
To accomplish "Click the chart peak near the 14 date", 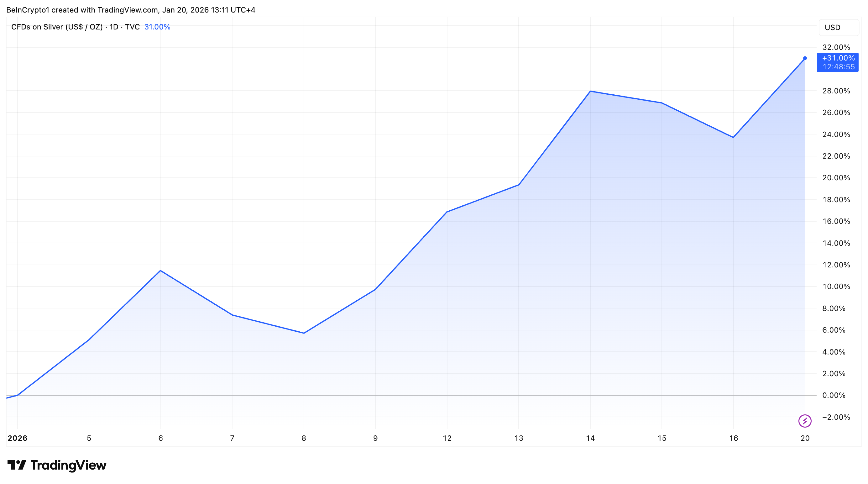I will (x=590, y=91).
